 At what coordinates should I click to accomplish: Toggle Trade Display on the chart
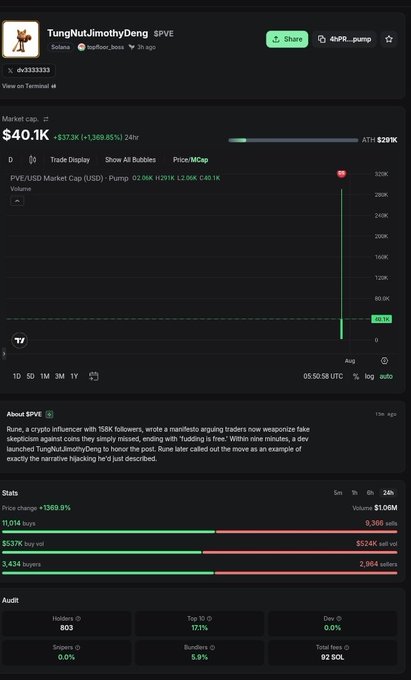pos(70,160)
